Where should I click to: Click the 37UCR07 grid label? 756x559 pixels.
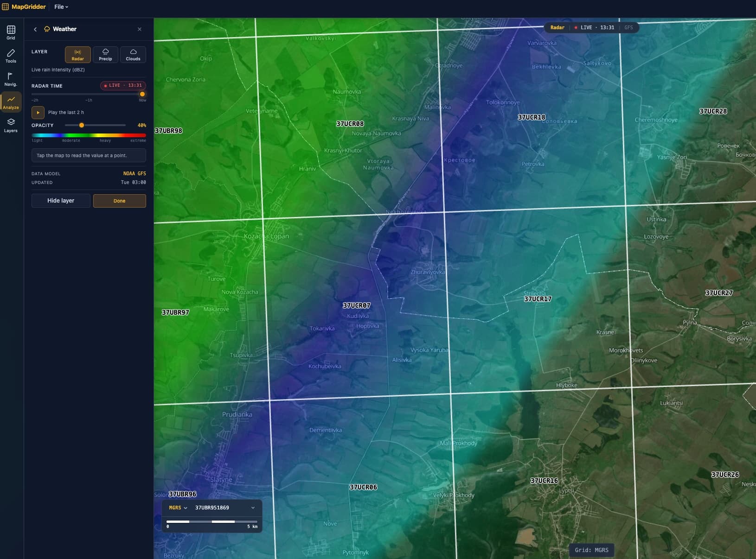(357, 305)
